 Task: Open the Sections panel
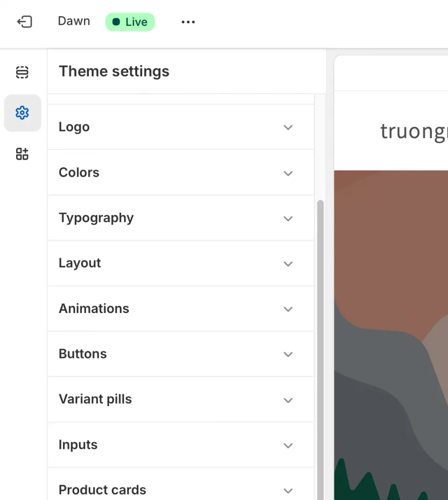(22, 72)
